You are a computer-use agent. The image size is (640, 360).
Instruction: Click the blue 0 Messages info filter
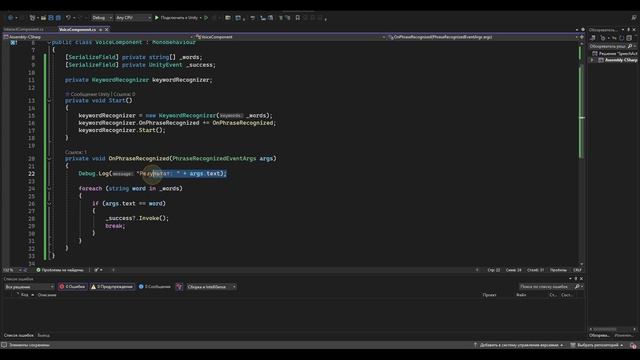click(x=141, y=287)
